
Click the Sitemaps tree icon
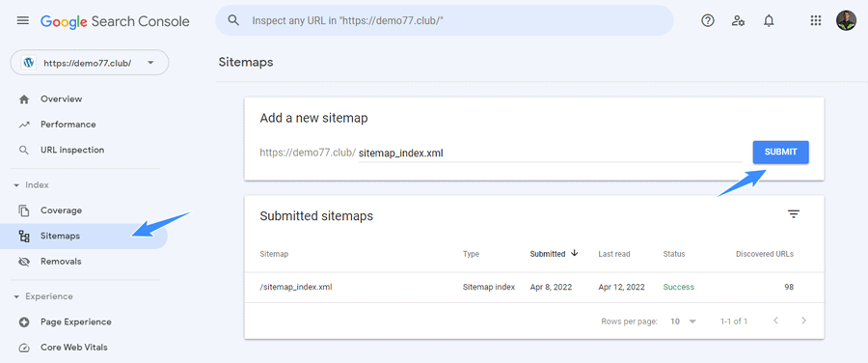[24, 237]
